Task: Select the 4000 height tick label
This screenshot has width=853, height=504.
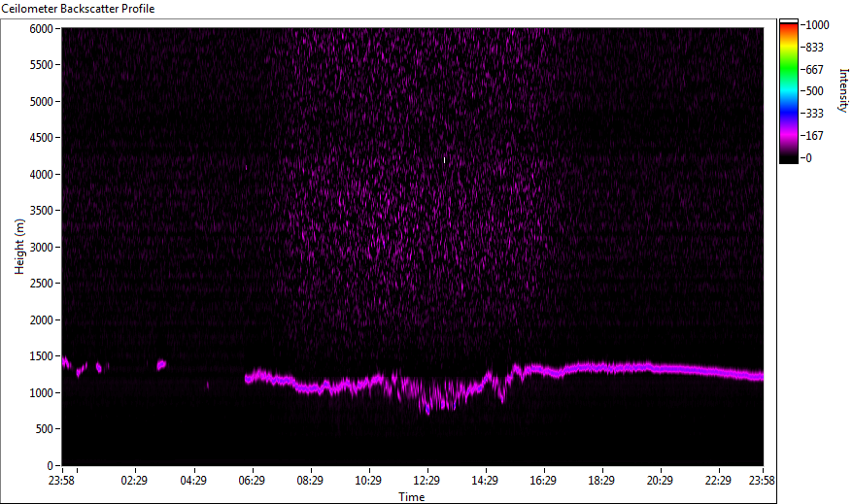Action: coord(42,175)
